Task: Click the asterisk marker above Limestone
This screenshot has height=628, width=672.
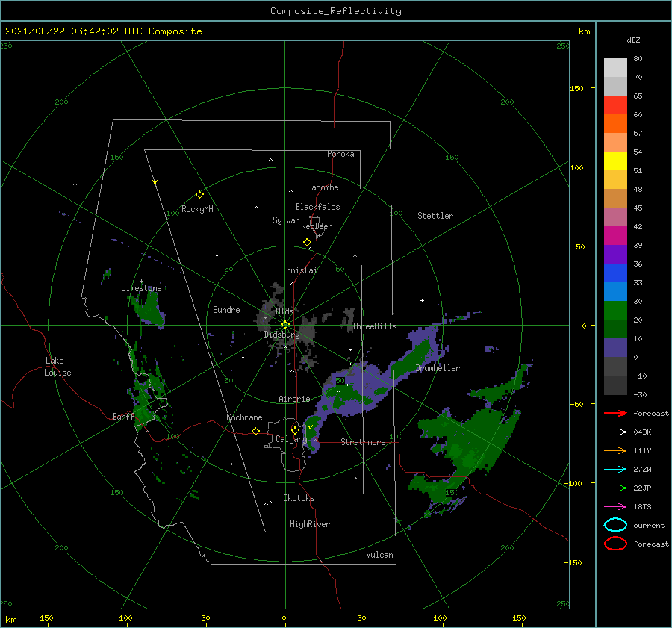Action: coord(141,282)
